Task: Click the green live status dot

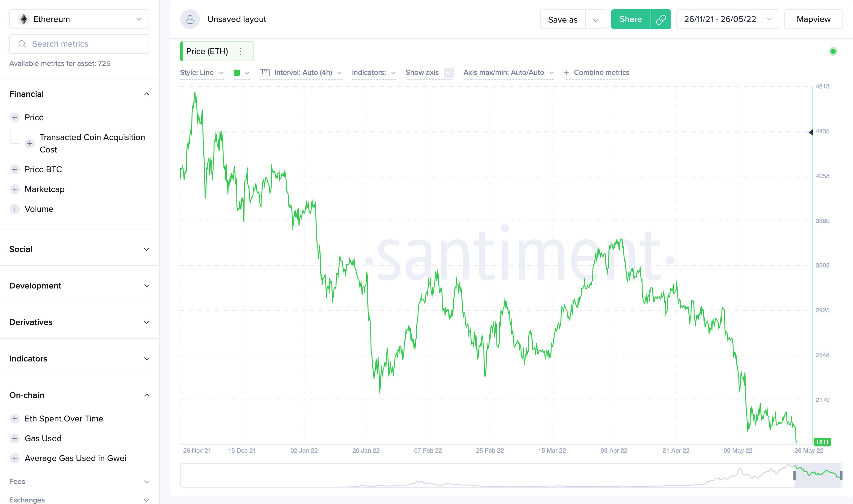Action: point(833,51)
